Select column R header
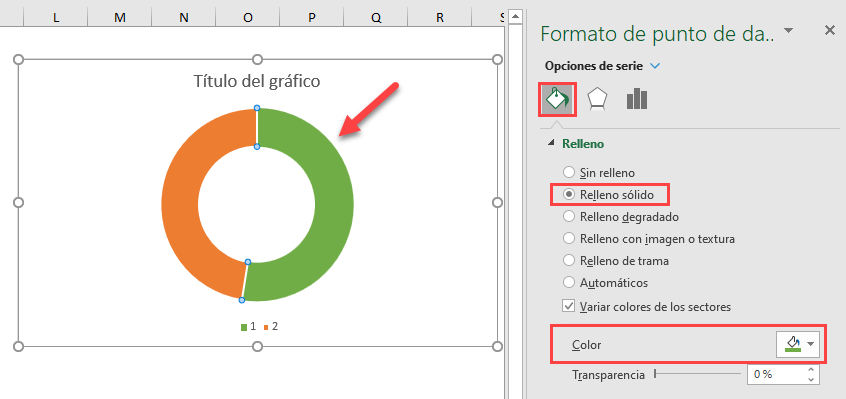Image resolution: width=846 pixels, height=399 pixels. tap(440, 17)
